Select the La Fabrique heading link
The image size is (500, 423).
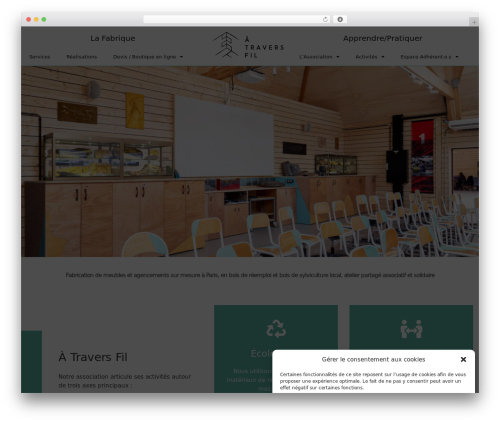click(113, 38)
